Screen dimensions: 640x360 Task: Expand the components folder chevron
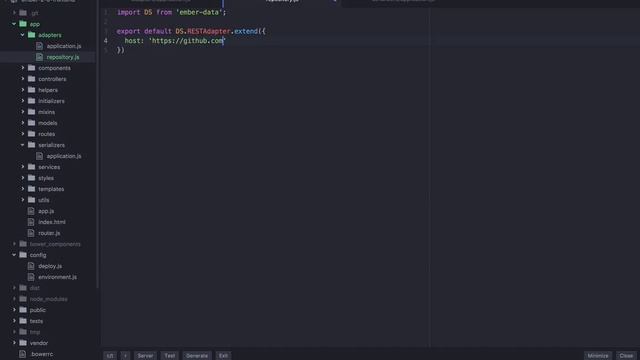(23, 68)
